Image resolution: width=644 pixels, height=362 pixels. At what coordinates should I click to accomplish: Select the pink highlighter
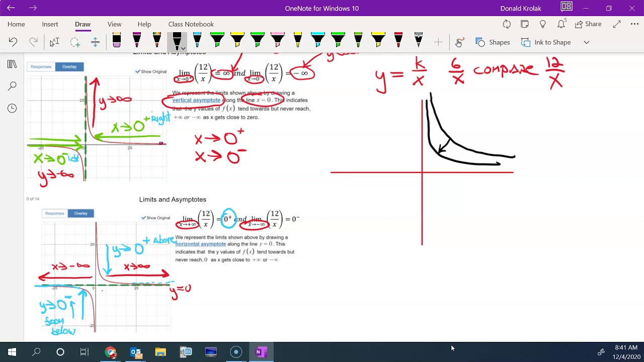278,40
